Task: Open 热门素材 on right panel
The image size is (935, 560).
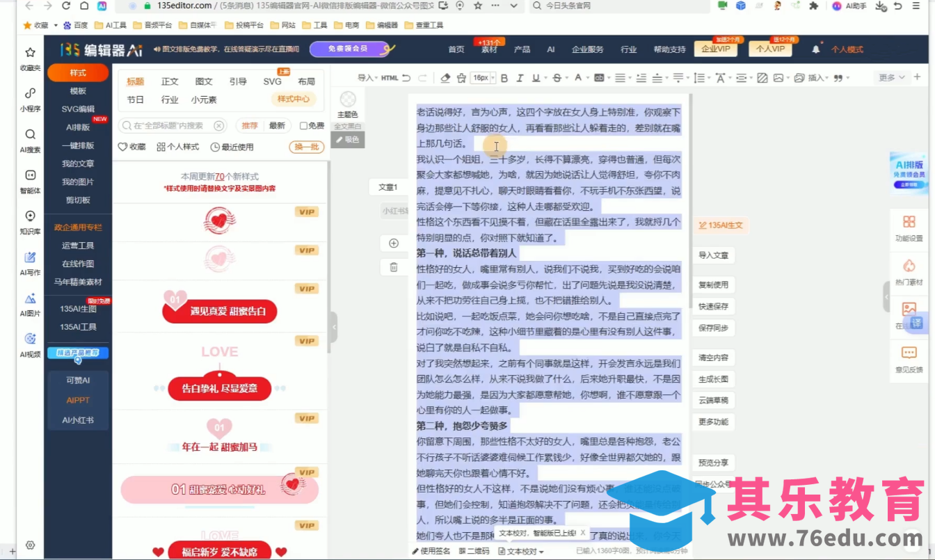Action: pyautogui.click(x=909, y=271)
